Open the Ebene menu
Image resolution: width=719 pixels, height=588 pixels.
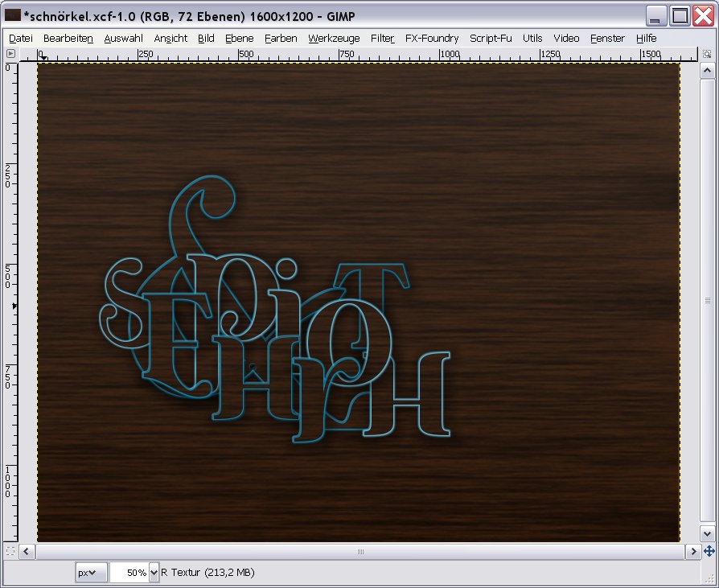point(240,39)
